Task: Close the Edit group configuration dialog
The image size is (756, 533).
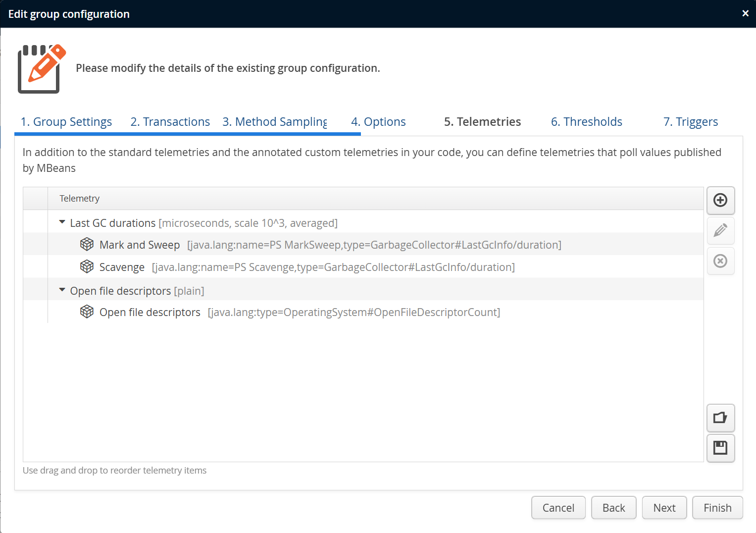Action: pyautogui.click(x=745, y=13)
